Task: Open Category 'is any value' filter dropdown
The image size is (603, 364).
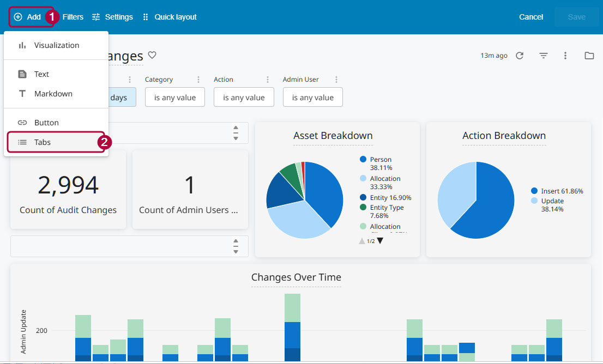Action: (x=175, y=97)
